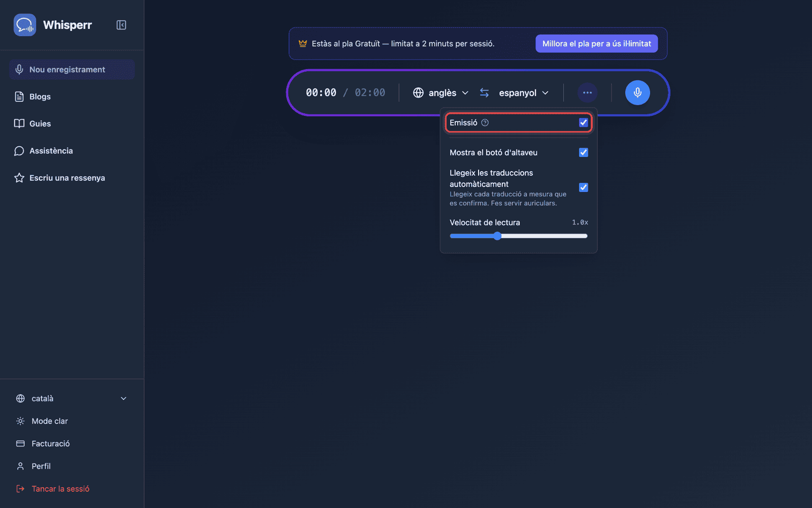Click the Blogs document icon
This screenshot has width=812, height=508.
(19, 97)
